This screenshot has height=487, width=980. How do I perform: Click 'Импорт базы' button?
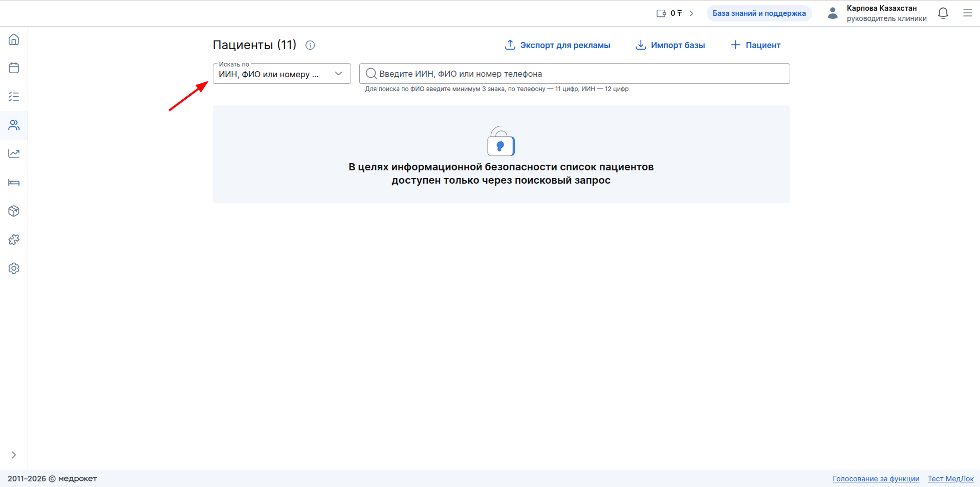pos(670,45)
